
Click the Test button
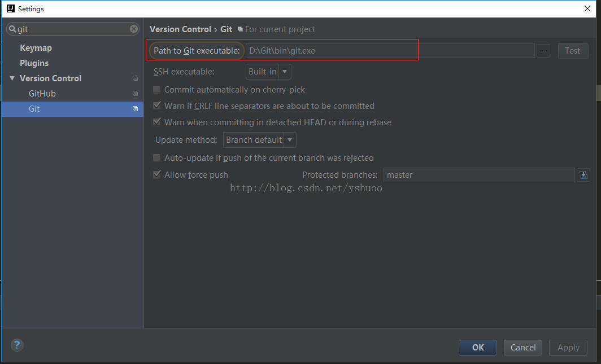pyautogui.click(x=573, y=51)
